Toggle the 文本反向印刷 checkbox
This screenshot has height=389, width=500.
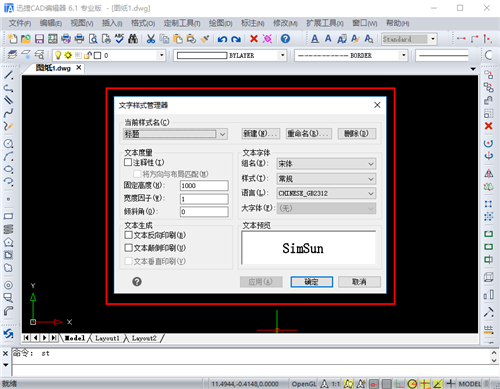point(128,235)
